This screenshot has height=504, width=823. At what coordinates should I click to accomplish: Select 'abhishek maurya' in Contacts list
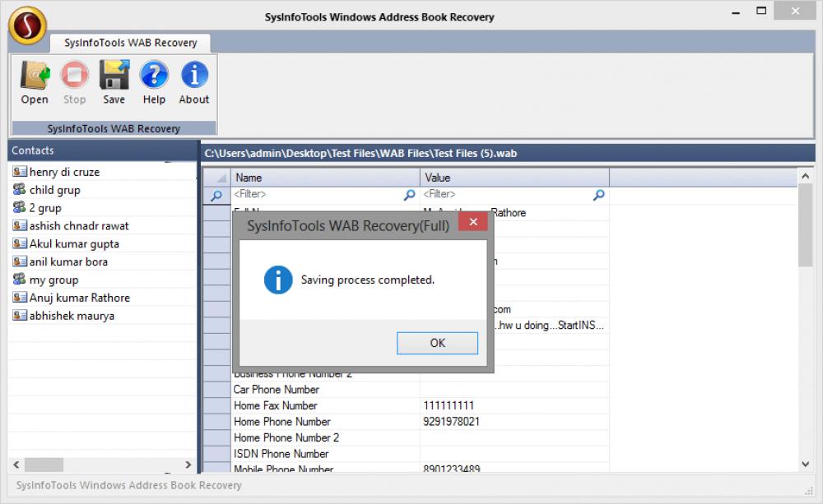coord(65,315)
